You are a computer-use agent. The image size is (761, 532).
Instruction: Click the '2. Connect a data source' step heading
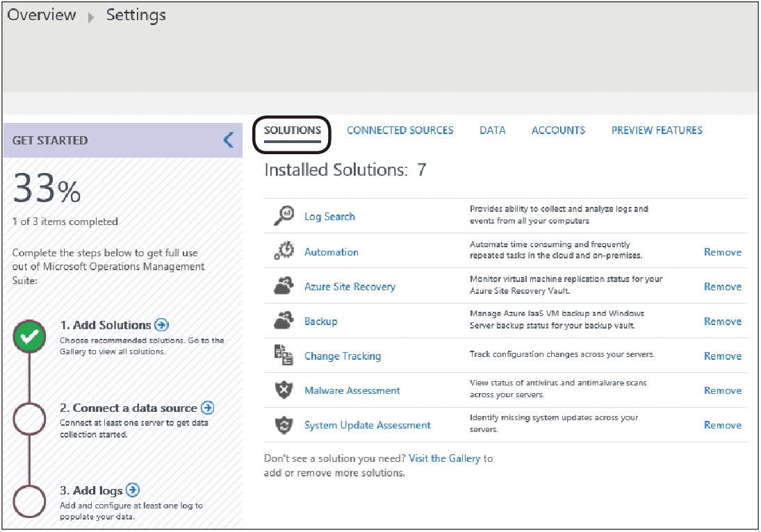pyautogui.click(x=129, y=408)
